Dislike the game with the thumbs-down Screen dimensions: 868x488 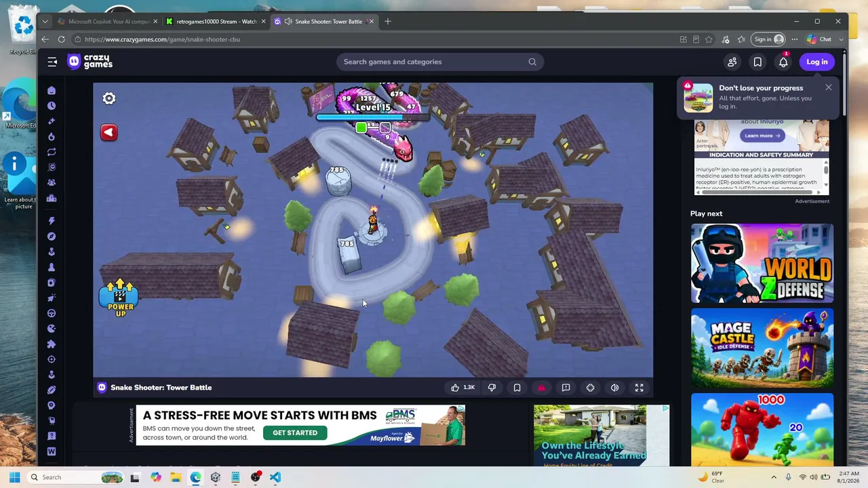point(492,388)
